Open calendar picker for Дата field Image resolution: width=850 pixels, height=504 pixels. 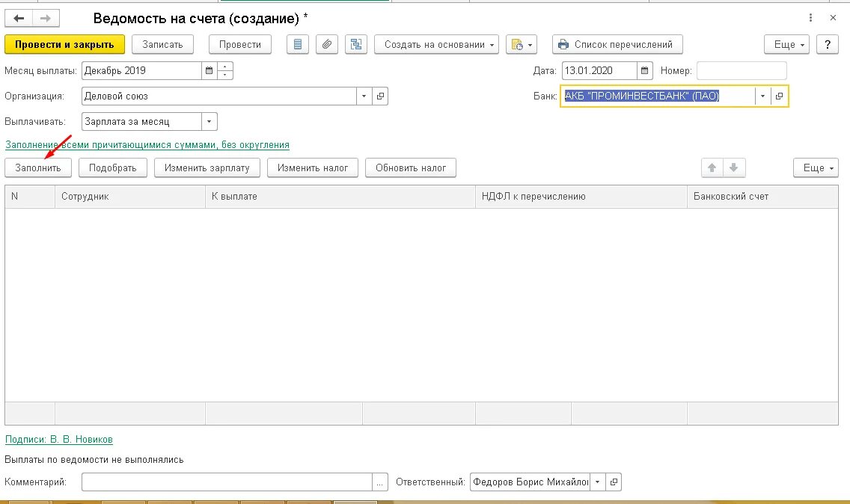(644, 70)
